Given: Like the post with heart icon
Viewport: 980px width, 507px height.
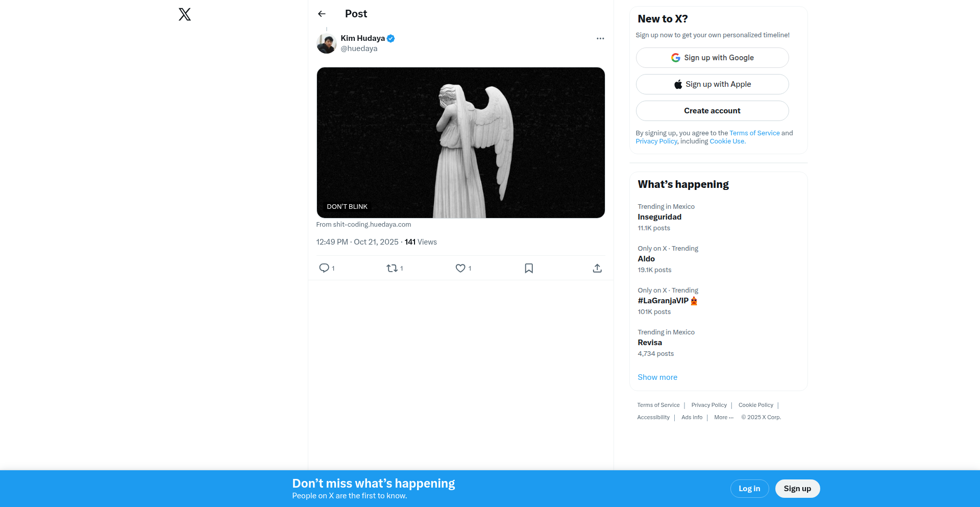Looking at the screenshot, I should point(460,268).
